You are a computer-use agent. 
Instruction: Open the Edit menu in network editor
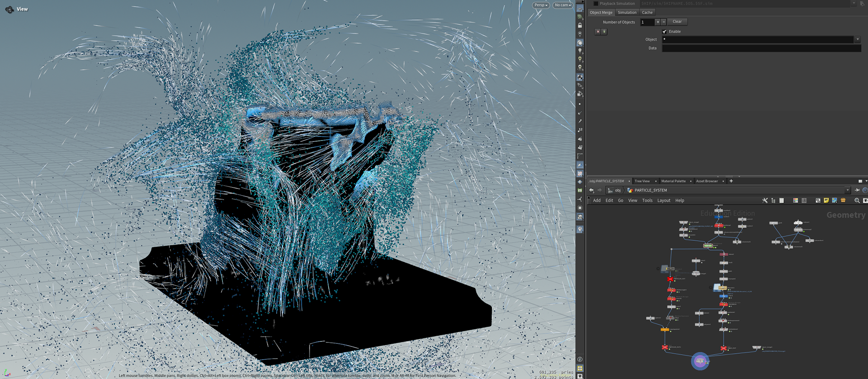(x=609, y=201)
